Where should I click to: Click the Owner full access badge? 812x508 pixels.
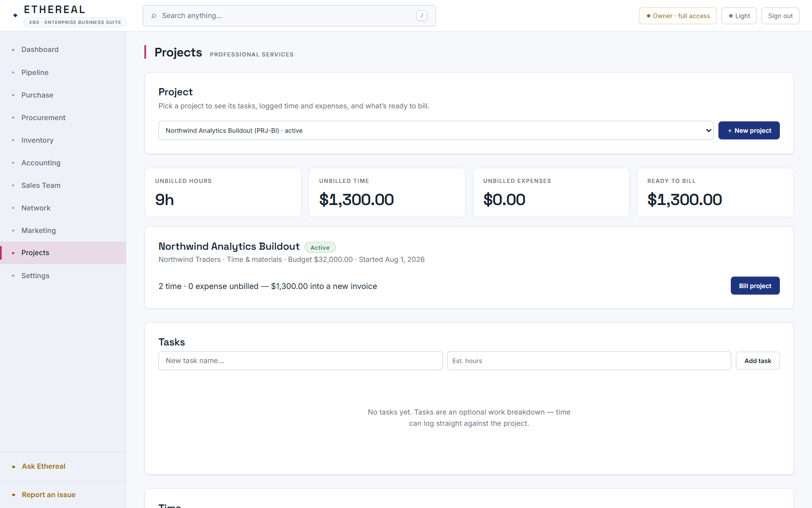678,16
